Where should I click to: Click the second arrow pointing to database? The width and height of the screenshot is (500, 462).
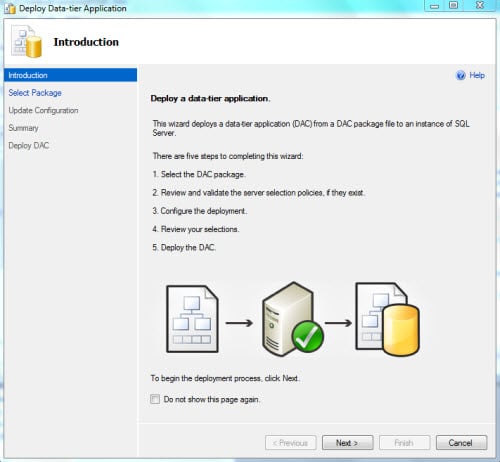[338, 323]
